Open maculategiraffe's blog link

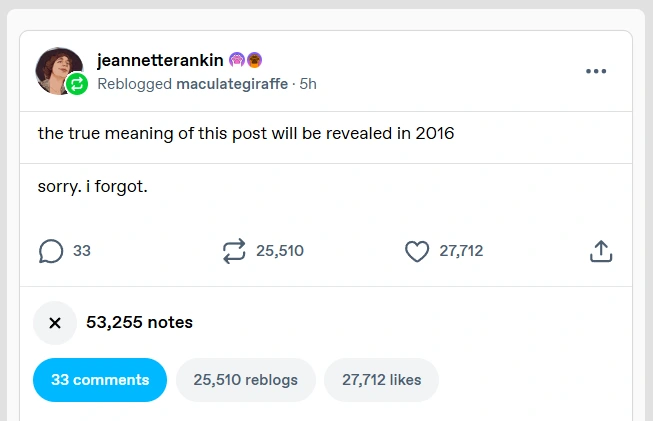tap(231, 84)
